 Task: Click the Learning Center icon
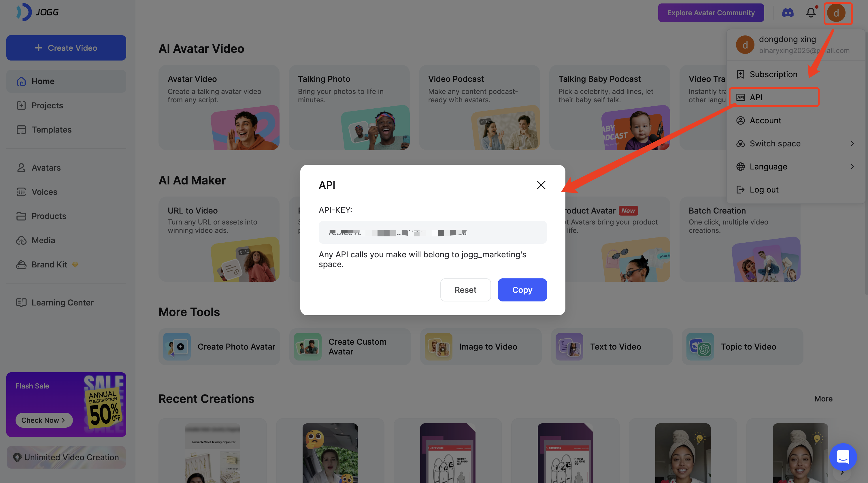click(x=21, y=302)
